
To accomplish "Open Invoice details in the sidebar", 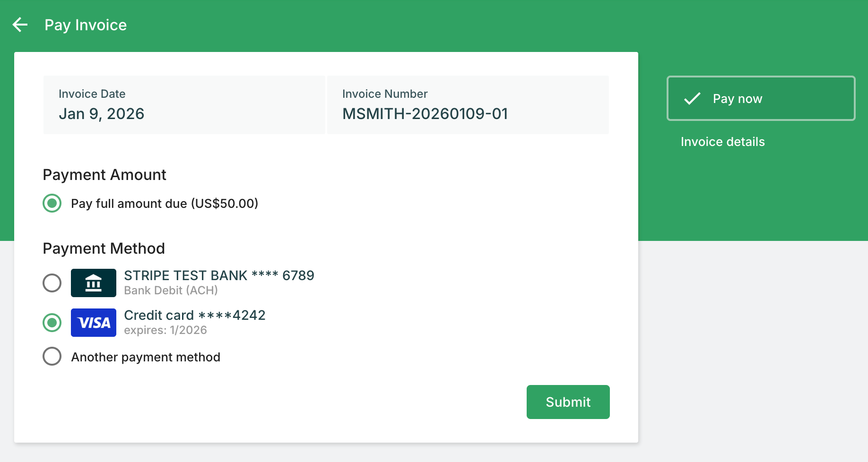I will pyautogui.click(x=722, y=142).
